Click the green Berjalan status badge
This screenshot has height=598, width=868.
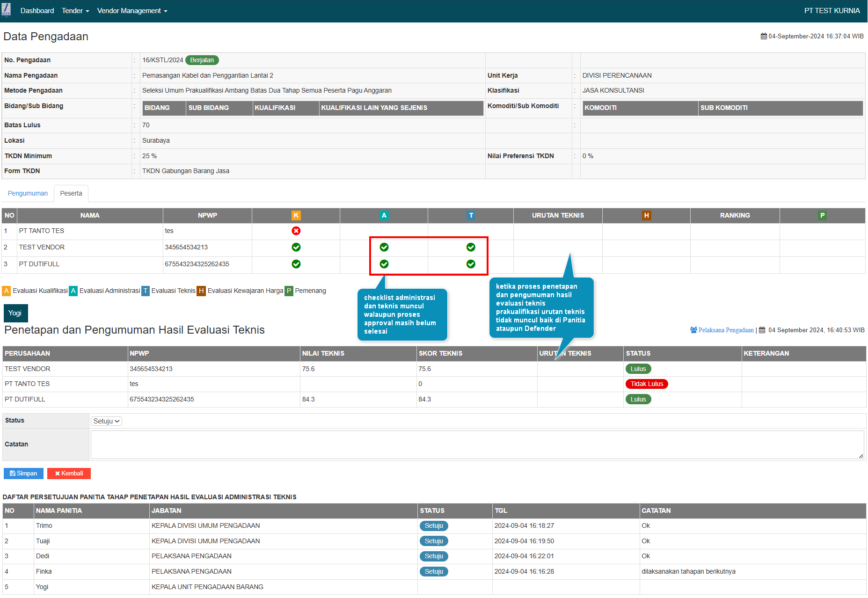pos(202,60)
